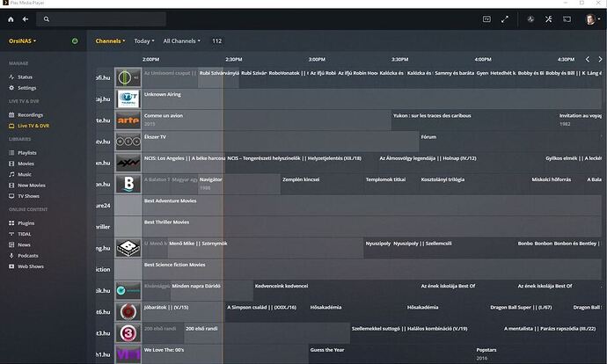Go to Plex home via house icon
607x364 pixels.
pos(11,19)
